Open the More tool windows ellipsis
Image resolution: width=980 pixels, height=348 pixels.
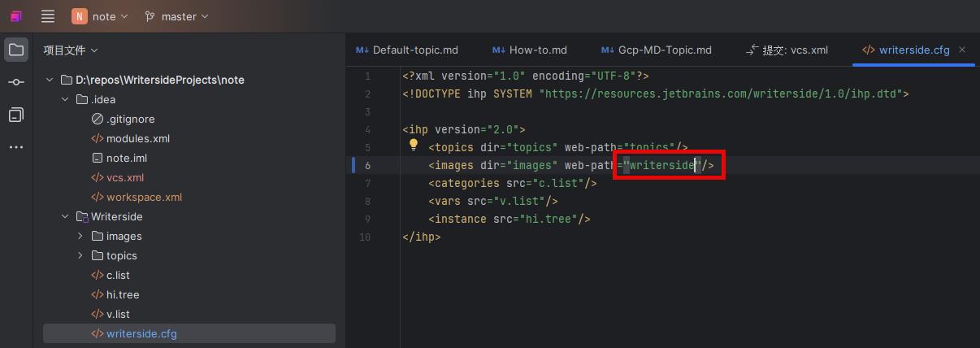[x=16, y=147]
